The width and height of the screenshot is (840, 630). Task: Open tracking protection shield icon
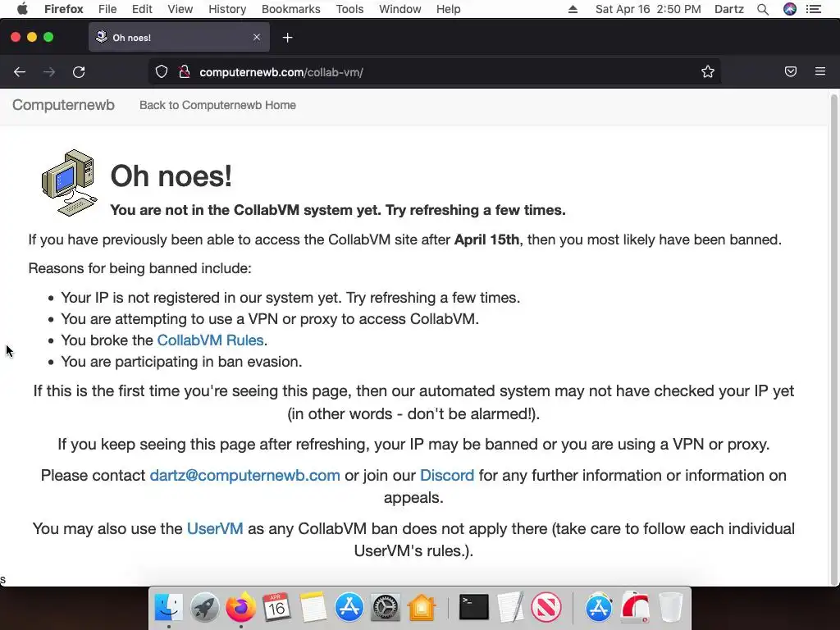162,72
